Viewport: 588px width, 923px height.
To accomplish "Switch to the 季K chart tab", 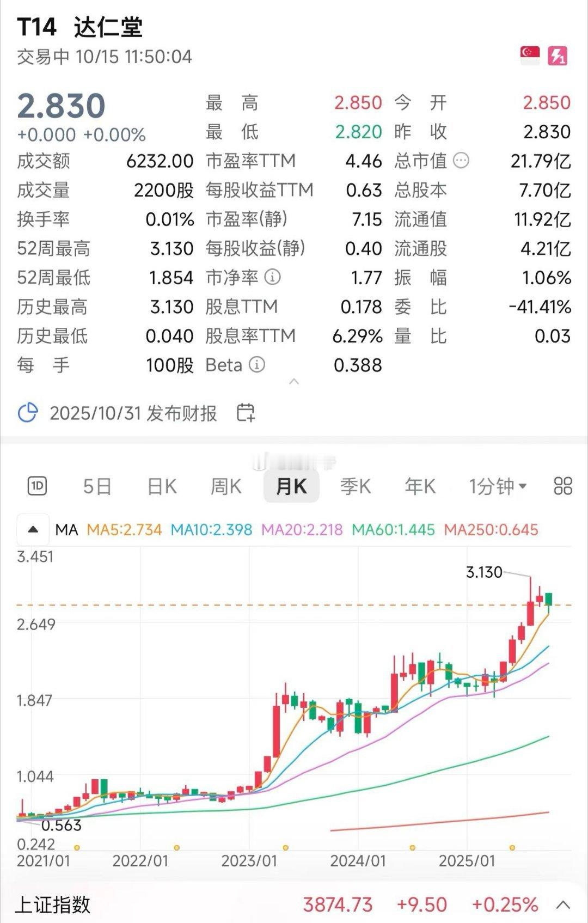I will (x=356, y=486).
